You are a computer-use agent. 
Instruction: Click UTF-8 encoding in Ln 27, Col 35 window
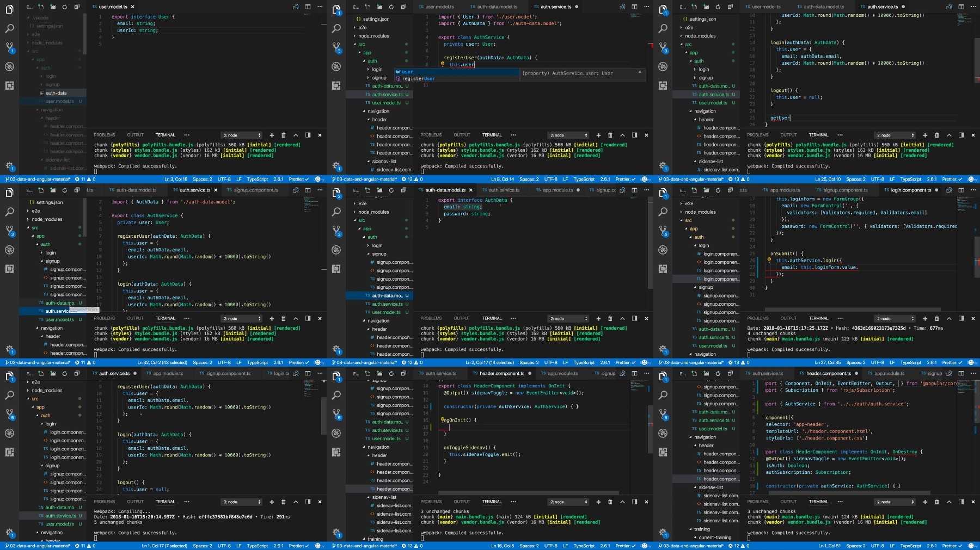877,362
